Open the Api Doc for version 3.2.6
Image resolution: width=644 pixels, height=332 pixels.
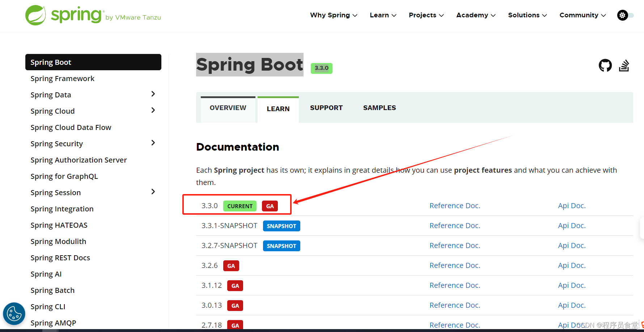[x=572, y=265]
